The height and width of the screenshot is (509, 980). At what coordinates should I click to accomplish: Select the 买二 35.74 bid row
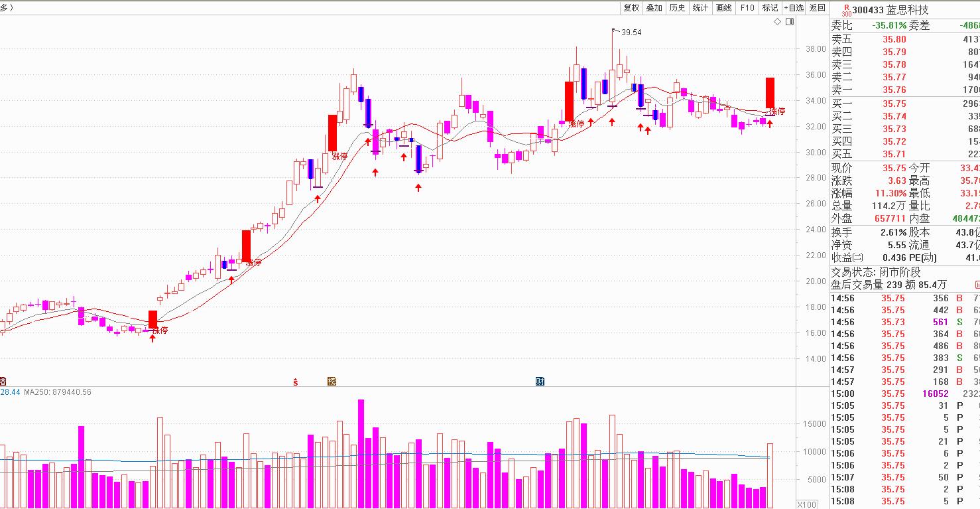click(905, 116)
